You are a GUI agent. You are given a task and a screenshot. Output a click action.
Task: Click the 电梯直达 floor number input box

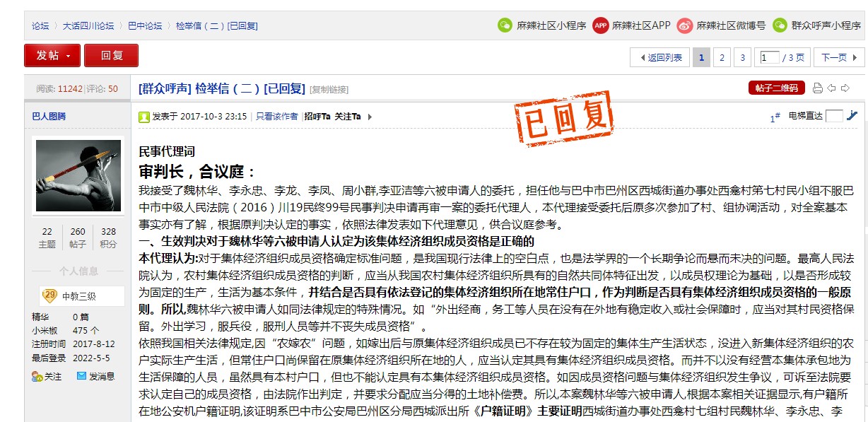coord(834,116)
